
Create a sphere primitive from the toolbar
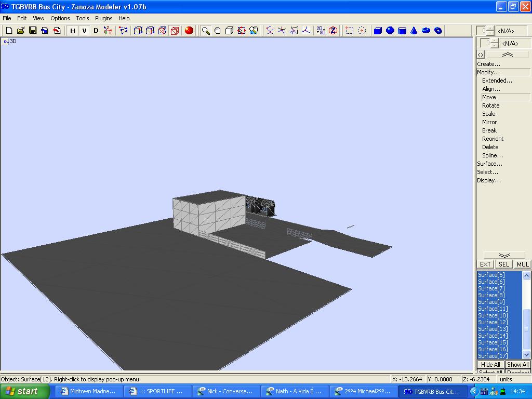click(390, 31)
